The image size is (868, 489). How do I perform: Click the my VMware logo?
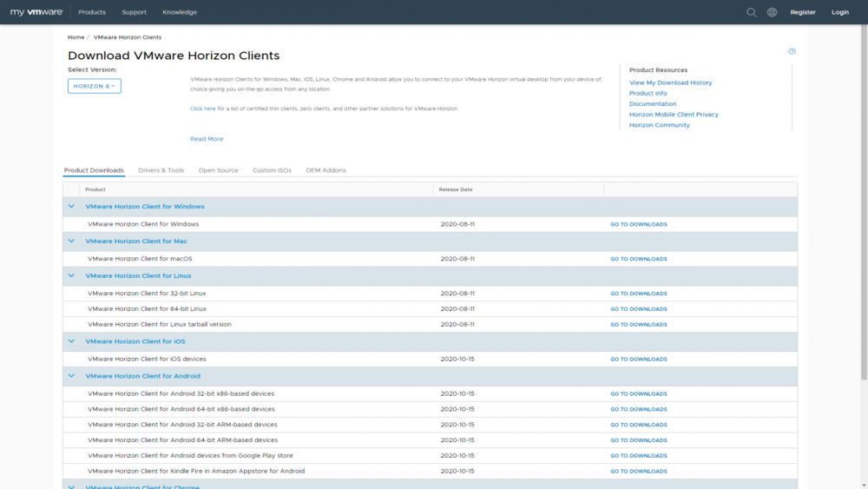point(36,11)
